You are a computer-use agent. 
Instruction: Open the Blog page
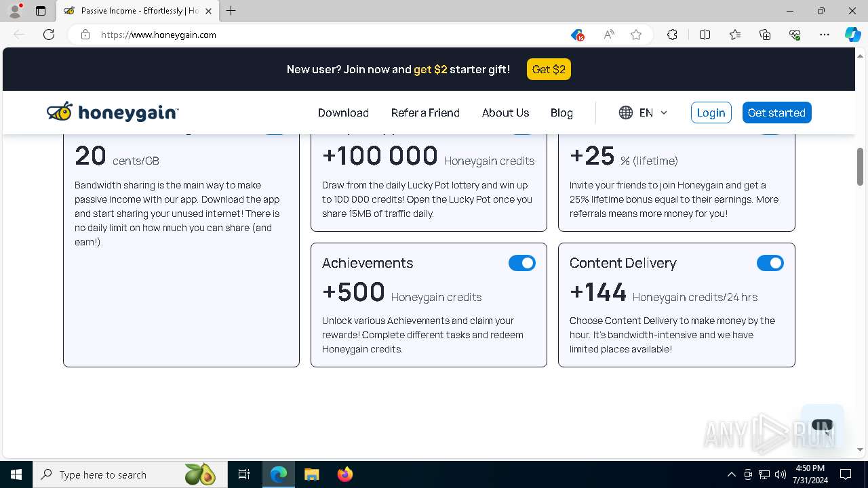coord(561,113)
